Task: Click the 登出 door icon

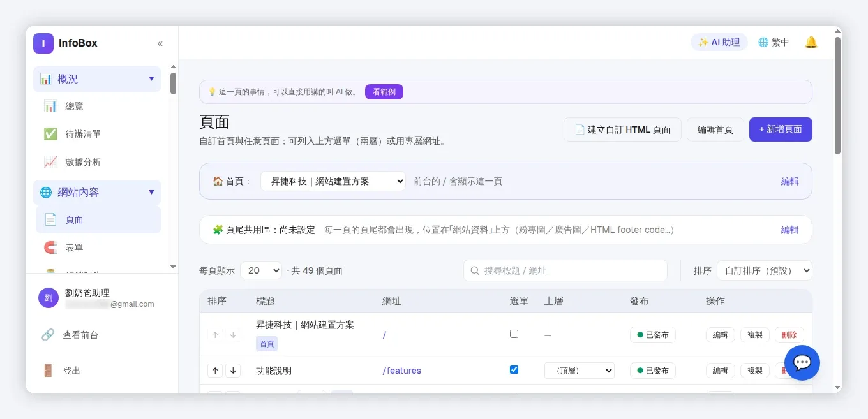Action: pyautogui.click(x=48, y=371)
